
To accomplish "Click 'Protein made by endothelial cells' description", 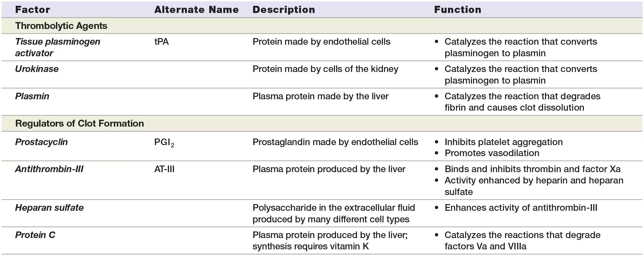I will pyautogui.click(x=321, y=42).
